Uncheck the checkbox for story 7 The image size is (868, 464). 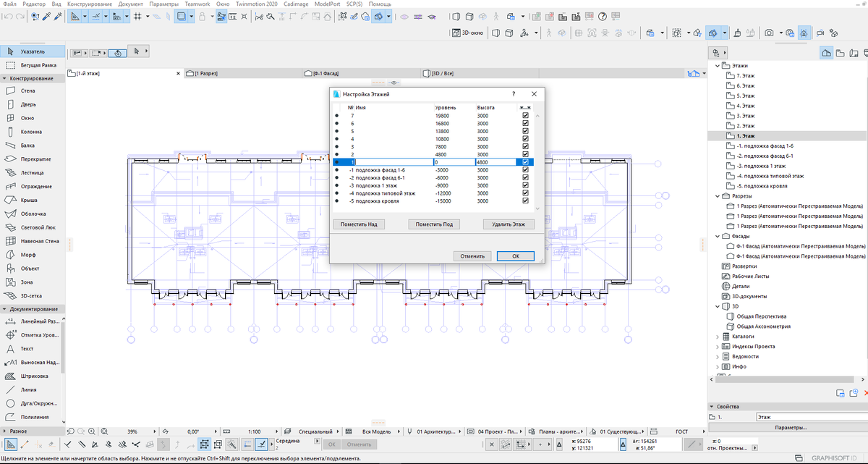(x=525, y=115)
